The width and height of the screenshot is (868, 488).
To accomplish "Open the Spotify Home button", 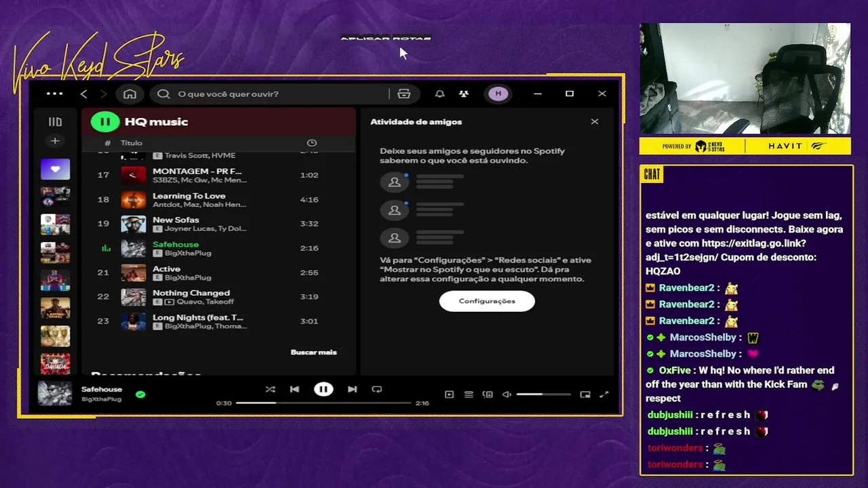I will click(x=130, y=94).
